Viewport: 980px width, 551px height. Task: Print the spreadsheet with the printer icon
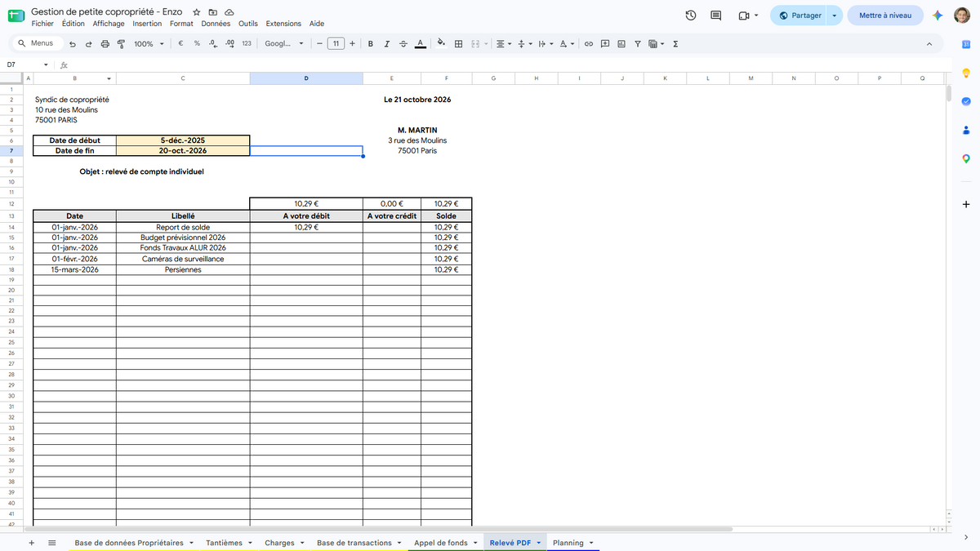coord(105,43)
